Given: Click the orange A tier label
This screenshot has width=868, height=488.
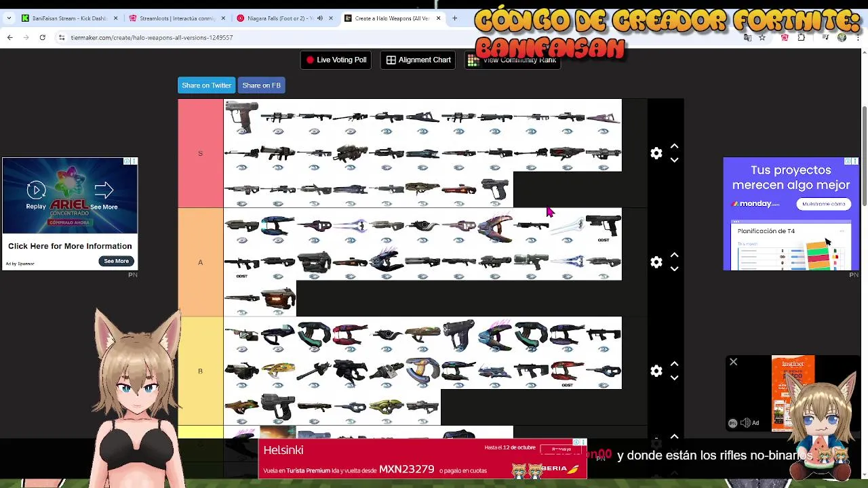Looking at the screenshot, I should click(x=200, y=262).
